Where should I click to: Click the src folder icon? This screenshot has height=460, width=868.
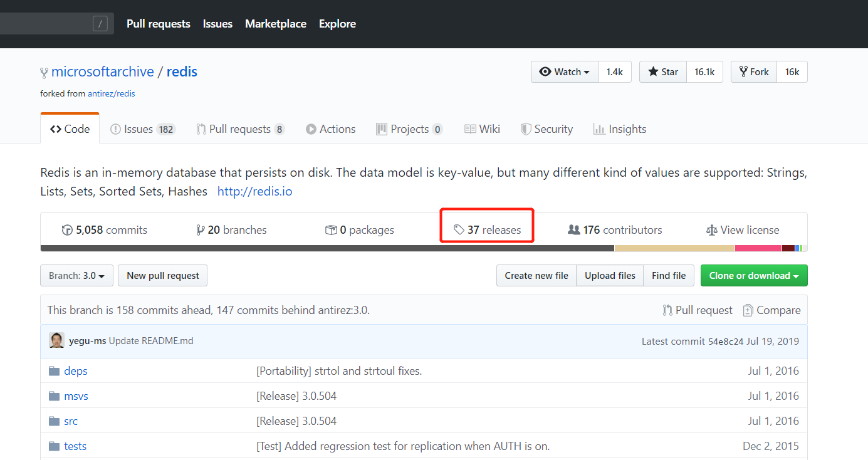(x=55, y=421)
